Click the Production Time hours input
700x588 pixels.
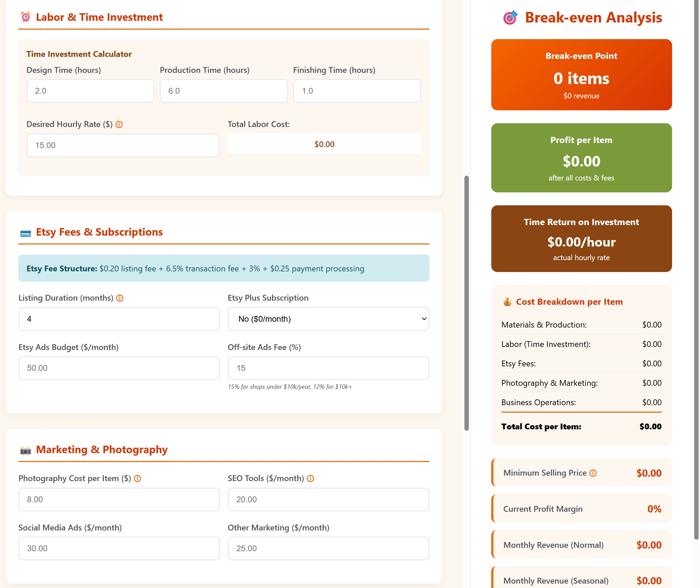(224, 91)
